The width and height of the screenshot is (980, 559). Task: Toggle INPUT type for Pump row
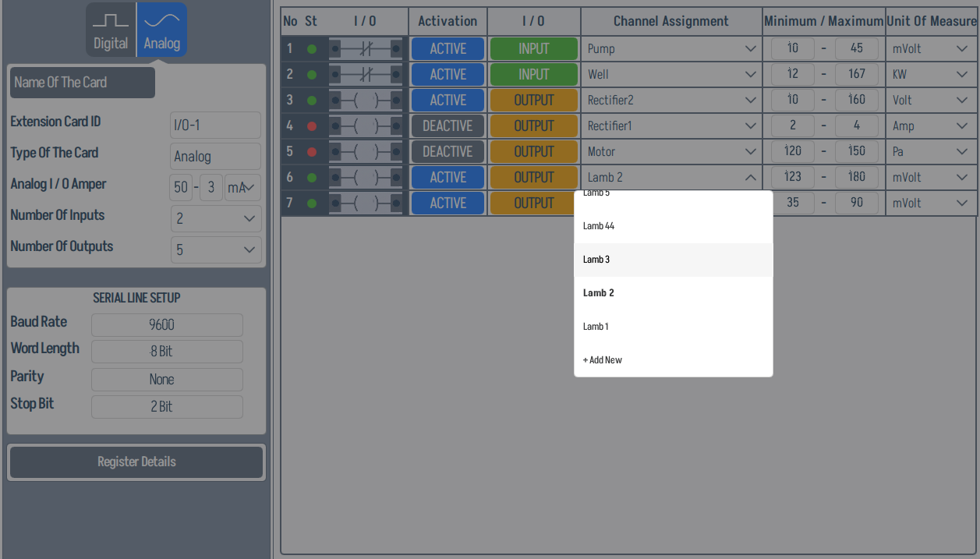(534, 48)
